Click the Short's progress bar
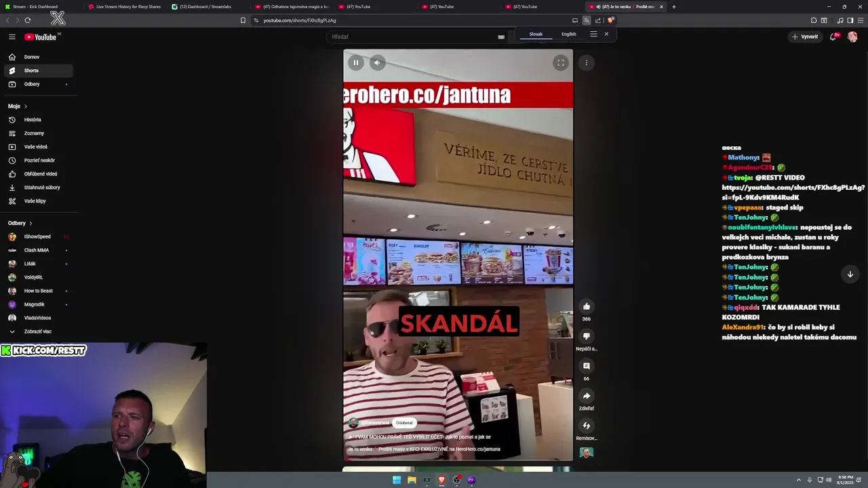The width and height of the screenshot is (868, 488). (x=458, y=460)
